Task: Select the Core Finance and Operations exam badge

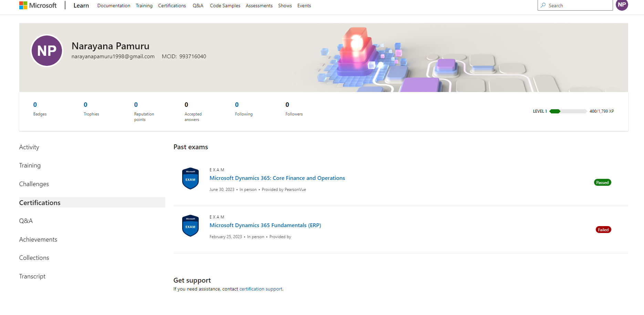Action: click(x=190, y=179)
